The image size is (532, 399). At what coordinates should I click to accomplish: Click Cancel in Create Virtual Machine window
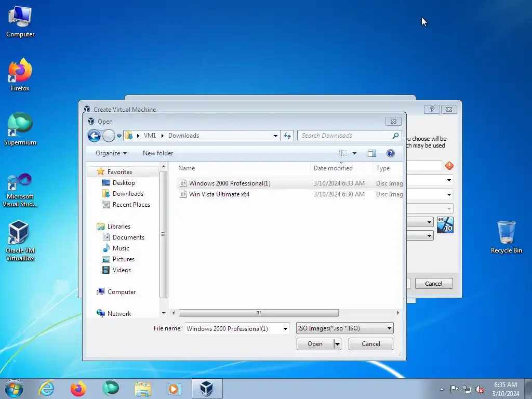(434, 284)
